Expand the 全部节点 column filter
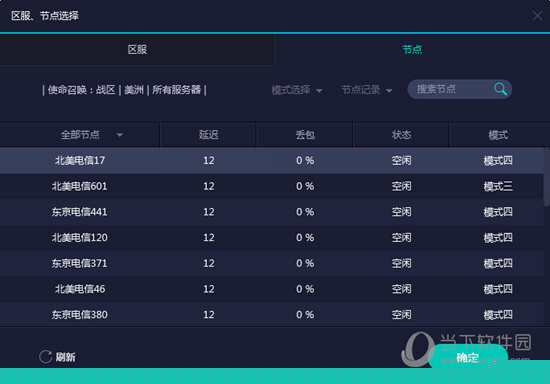Image resolution: width=550 pixels, height=384 pixels. (x=119, y=135)
